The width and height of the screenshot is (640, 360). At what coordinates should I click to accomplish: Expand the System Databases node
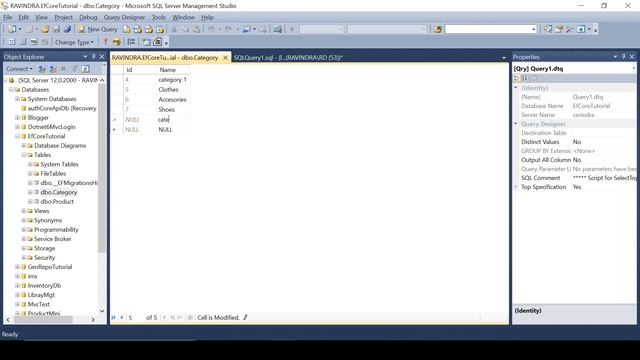pos(18,99)
